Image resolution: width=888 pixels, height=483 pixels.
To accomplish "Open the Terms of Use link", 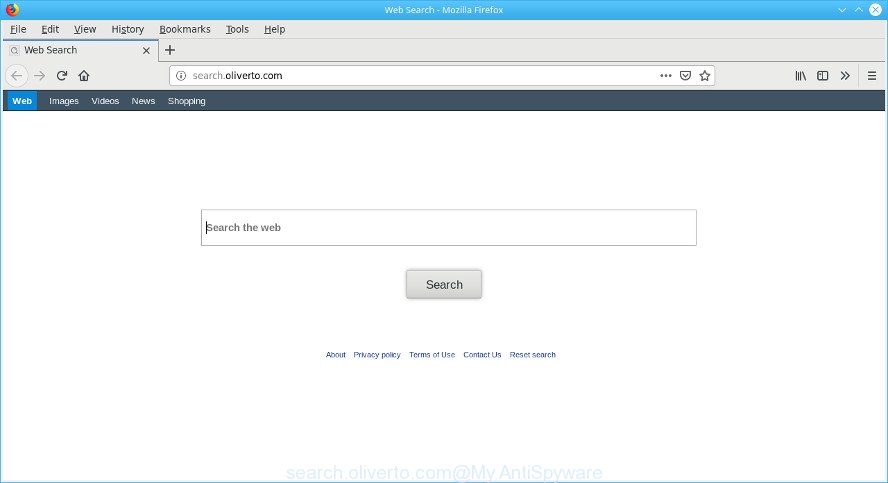I will 432,354.
